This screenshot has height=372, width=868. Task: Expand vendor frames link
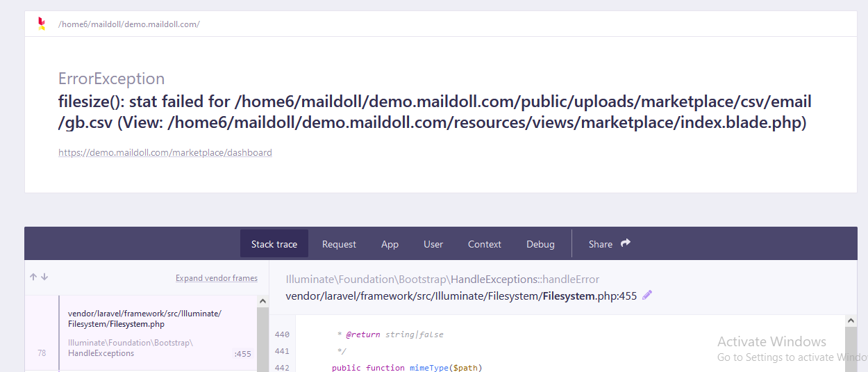point(217,278)
